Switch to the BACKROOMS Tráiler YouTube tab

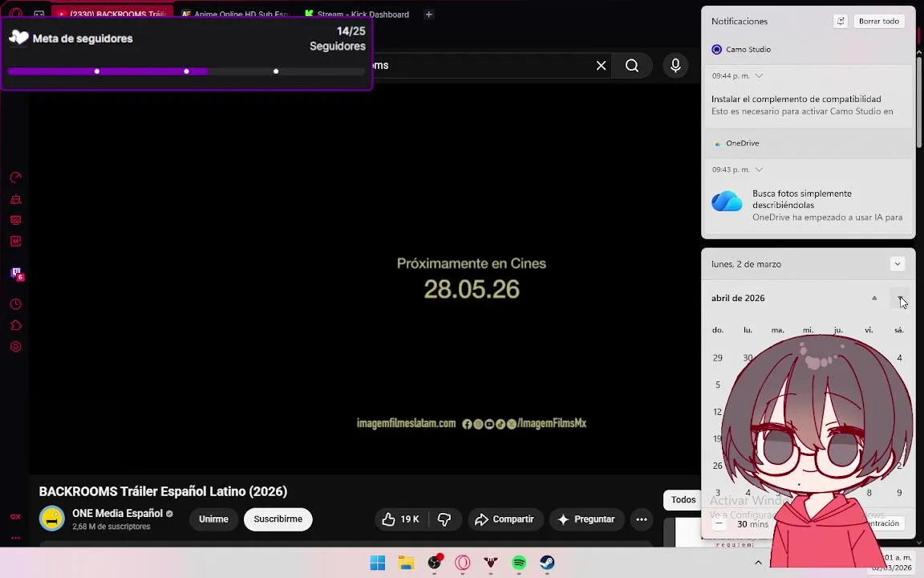[112, 14]
